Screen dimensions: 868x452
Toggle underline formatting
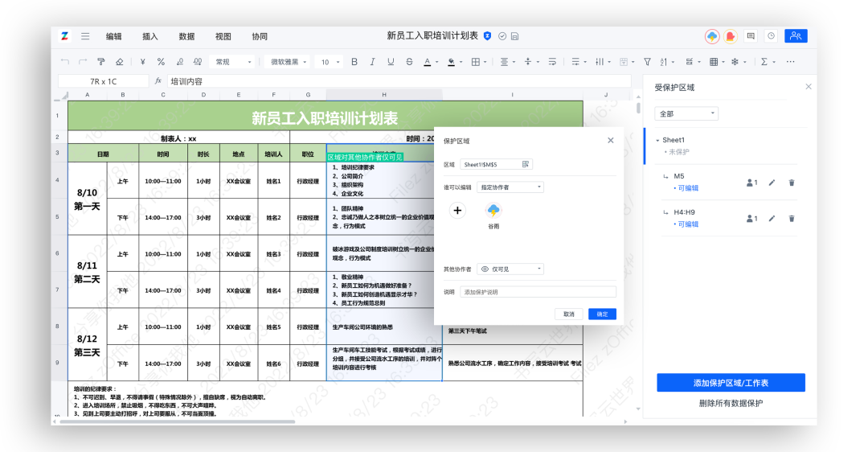[391, 61]
